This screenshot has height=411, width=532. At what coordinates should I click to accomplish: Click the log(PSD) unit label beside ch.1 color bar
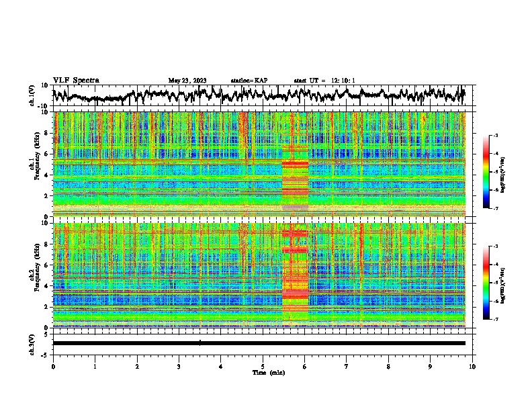click(x=503, y=175)
